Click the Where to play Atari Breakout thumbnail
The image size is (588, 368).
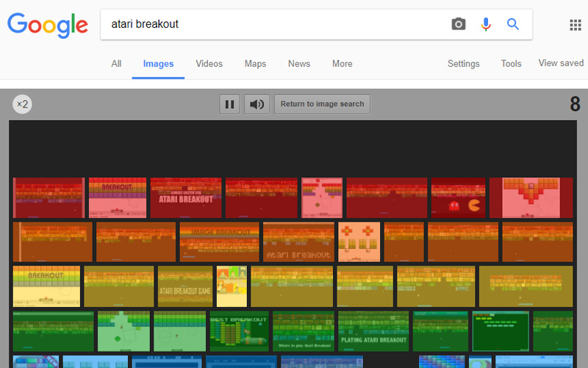(x=304, y=330)
